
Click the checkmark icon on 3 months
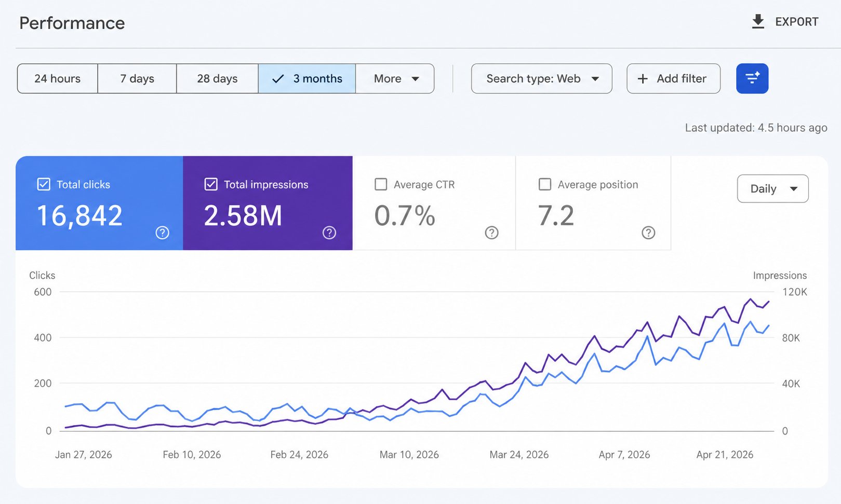pyautogui.click(x=278, y=79)
